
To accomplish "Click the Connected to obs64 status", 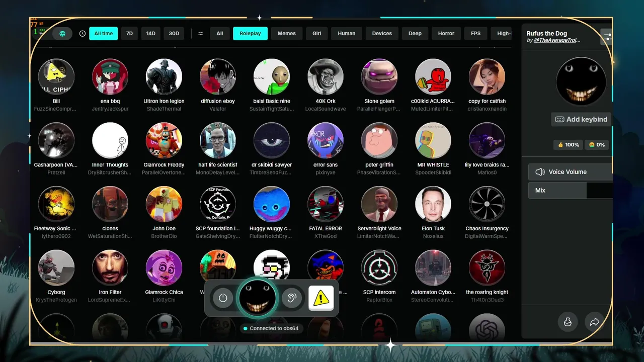I will (271, 328).
